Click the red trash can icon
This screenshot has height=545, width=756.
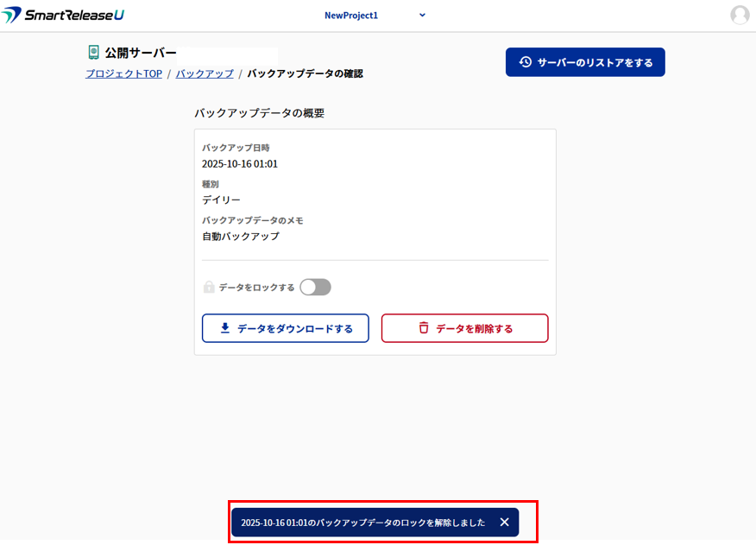[424, 328]
